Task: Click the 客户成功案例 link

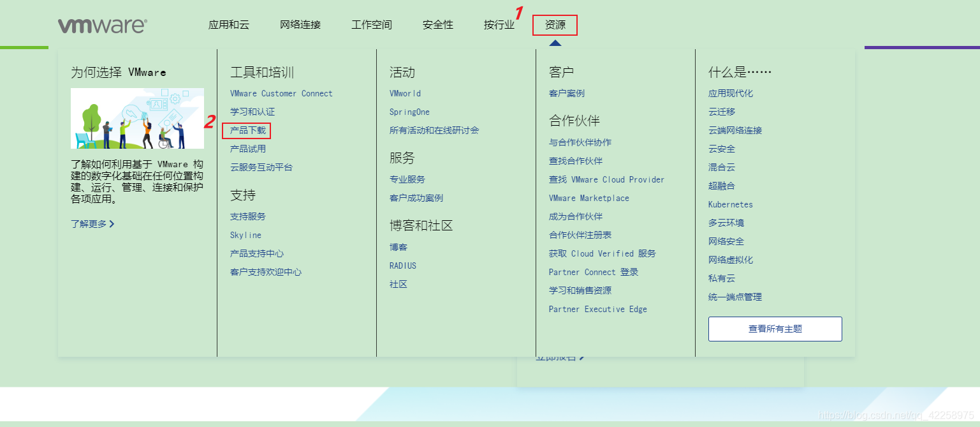Action: coord(416,198)
